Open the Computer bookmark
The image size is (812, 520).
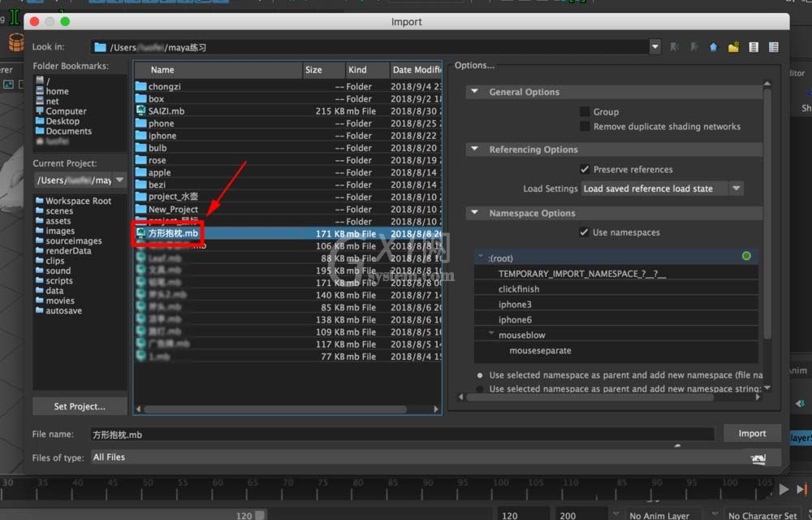click(x=61, y=110)
